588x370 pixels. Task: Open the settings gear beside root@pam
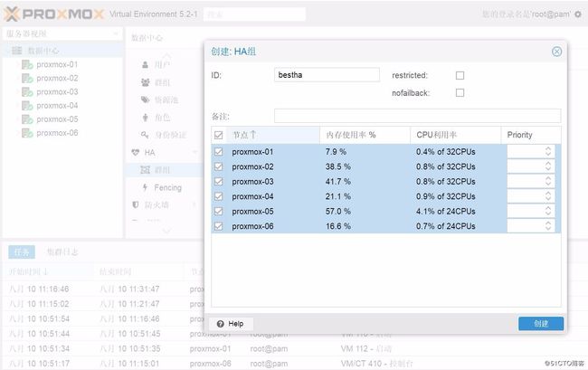[x=578, y=14]
